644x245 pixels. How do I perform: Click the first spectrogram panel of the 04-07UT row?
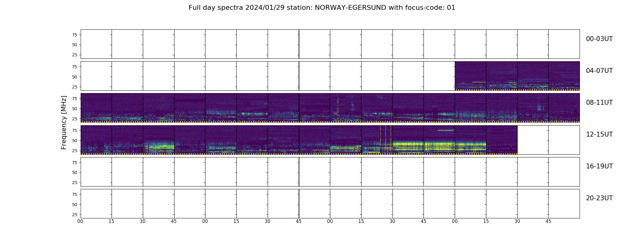(x=470, y=76)
